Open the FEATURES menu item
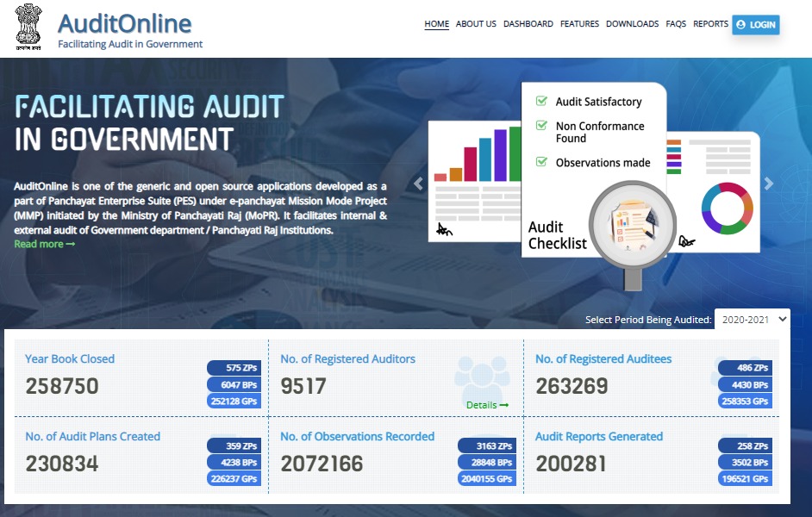 tap(579, 24)
